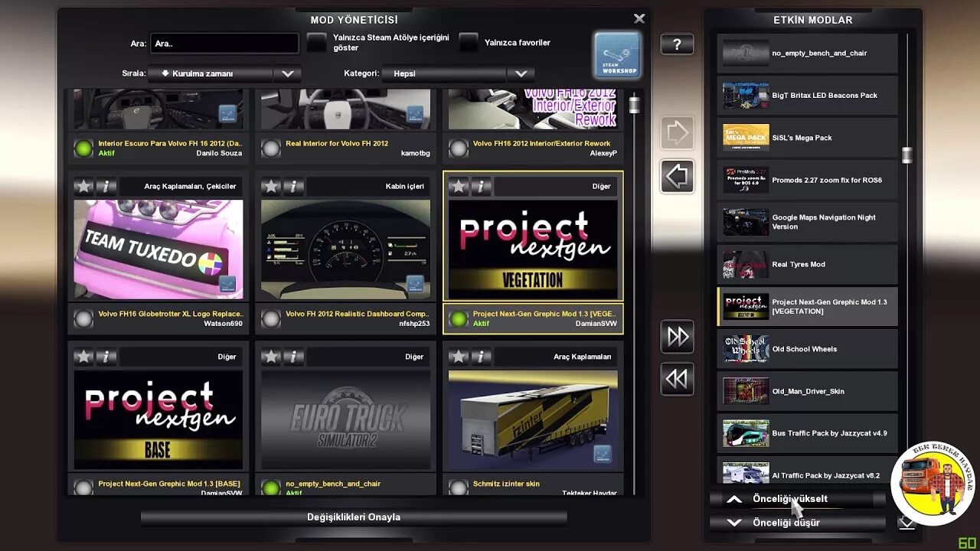Image resolution: width=980 pixels, height=551 pixels.
Task: Click the Project Next-Gen BASE thumbnail
Action: (x=158, y=420)
